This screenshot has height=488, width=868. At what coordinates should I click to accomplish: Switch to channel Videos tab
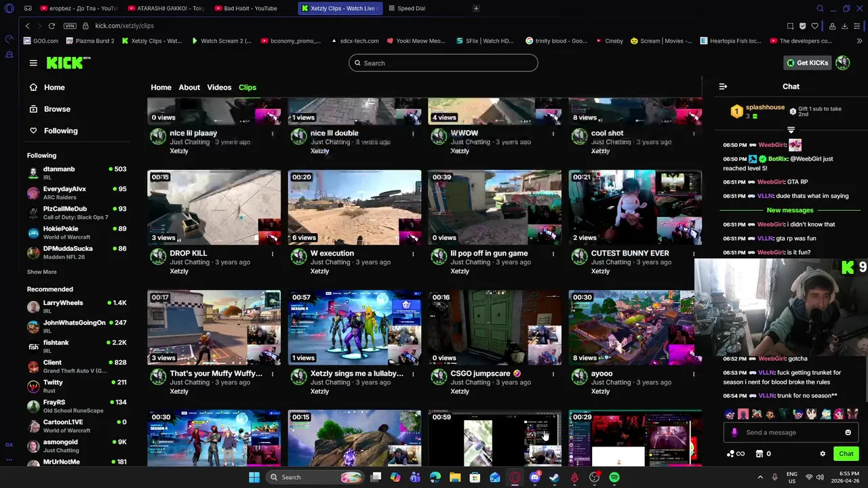pos(219,87)
